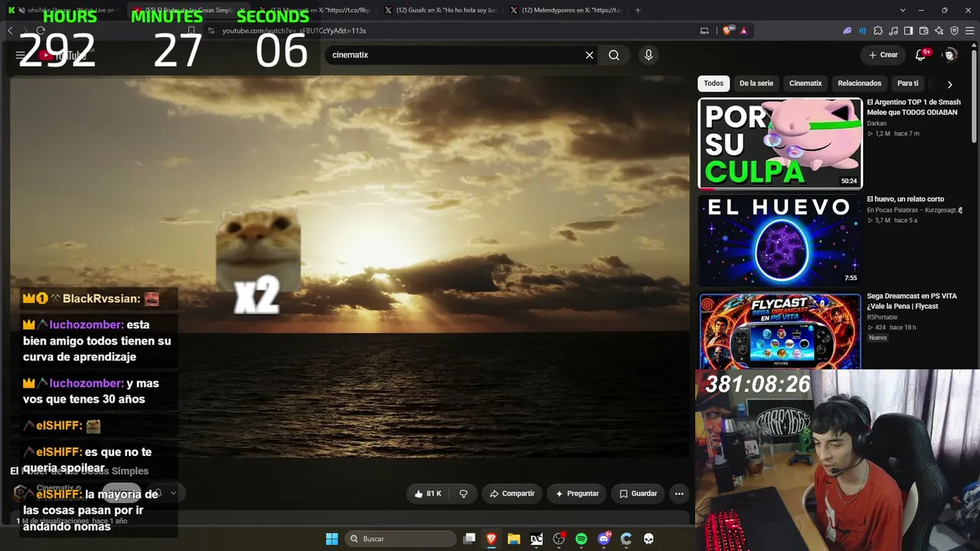Open a new browser tab with plus button

[638, 10]
